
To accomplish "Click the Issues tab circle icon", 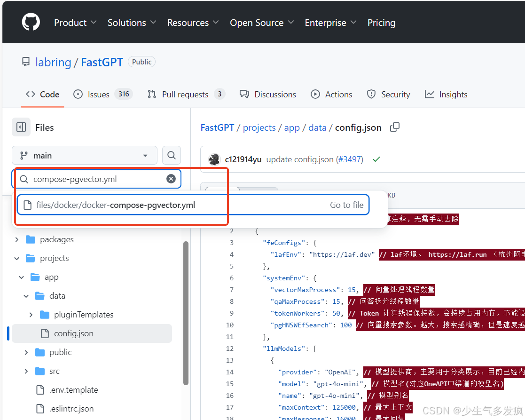I will 78,95.
